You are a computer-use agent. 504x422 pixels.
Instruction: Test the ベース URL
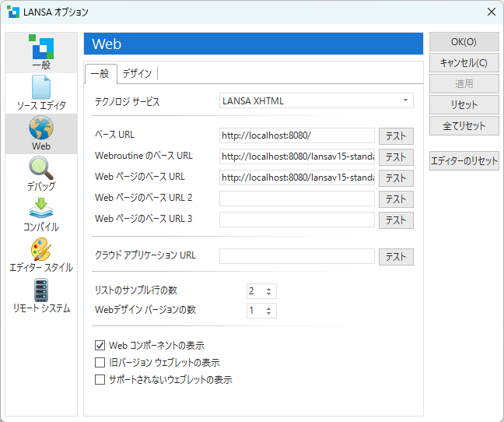point(396,136)
